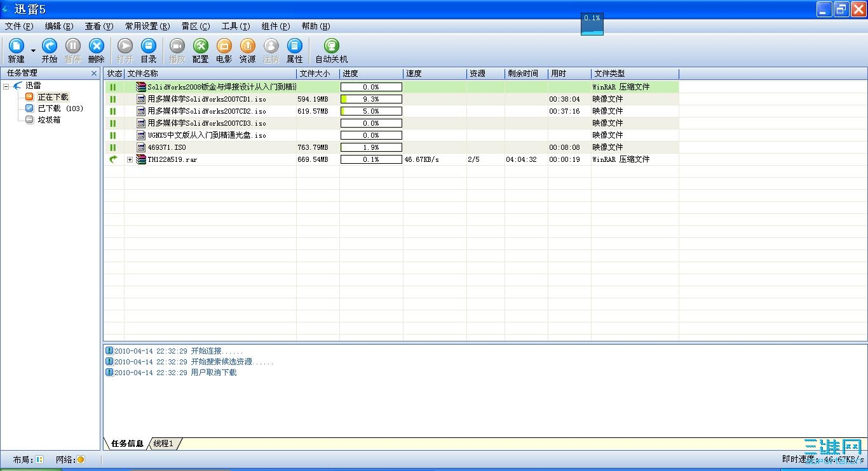Sort by the 用时 column header
Image resolution: width=868 pixels, height=471 pixels.
pos(569,74)
